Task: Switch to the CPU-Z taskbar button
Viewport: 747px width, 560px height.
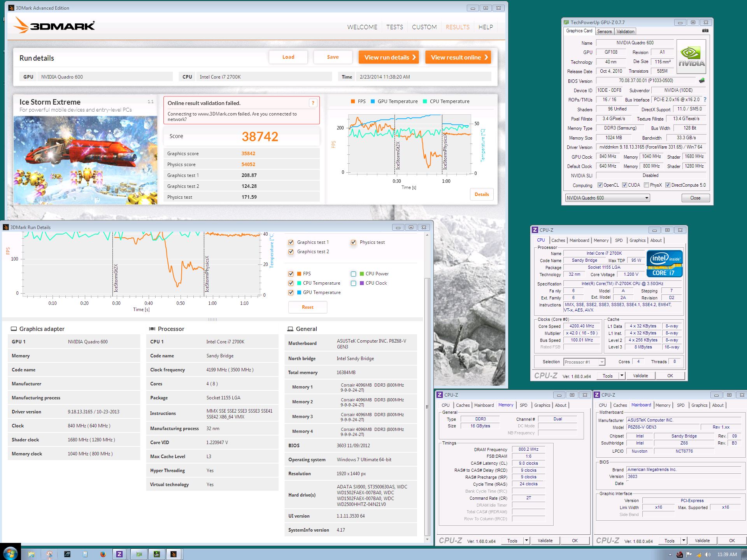Action: [x=120, y=554]
